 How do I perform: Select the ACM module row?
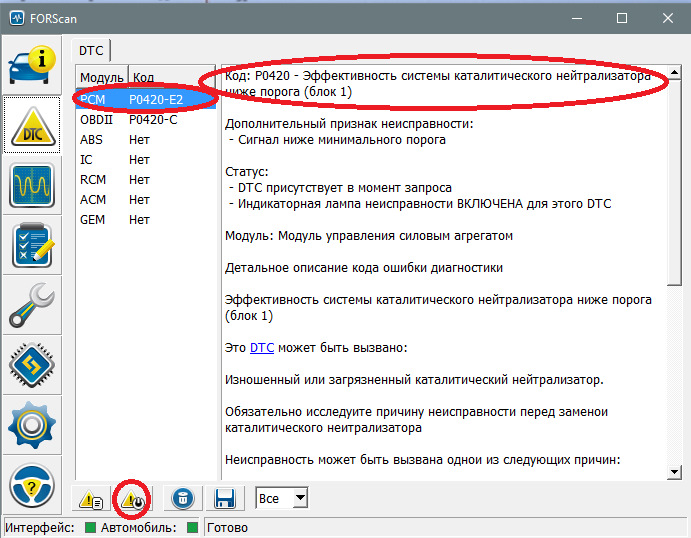[x=146, y=200]
